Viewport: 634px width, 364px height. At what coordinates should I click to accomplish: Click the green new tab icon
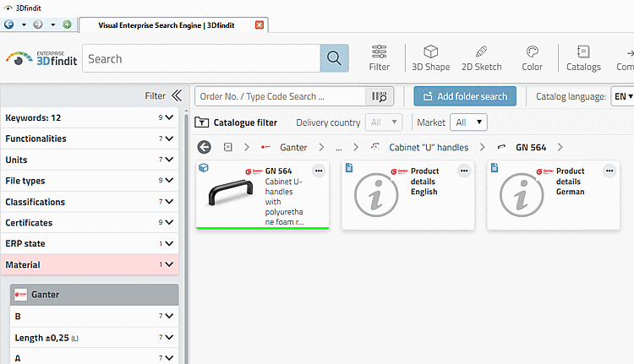click(x=67, y=24)
